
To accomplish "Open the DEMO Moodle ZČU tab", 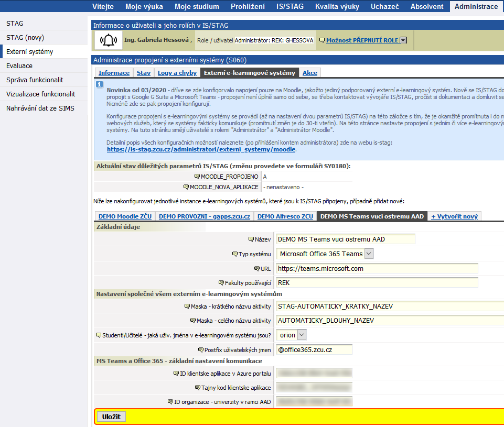I will 125,216.
